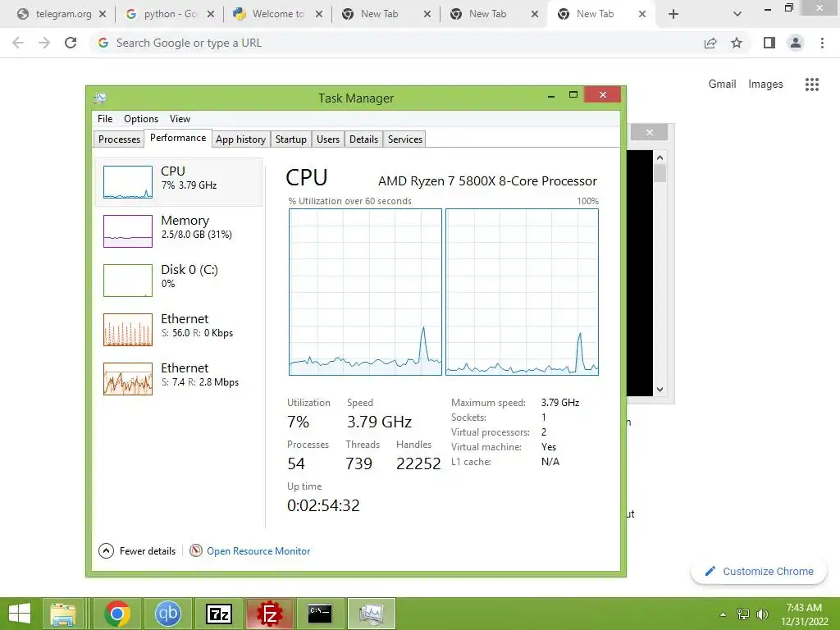Open the Google Images link
840x630 pixels.
click(765, 84)
